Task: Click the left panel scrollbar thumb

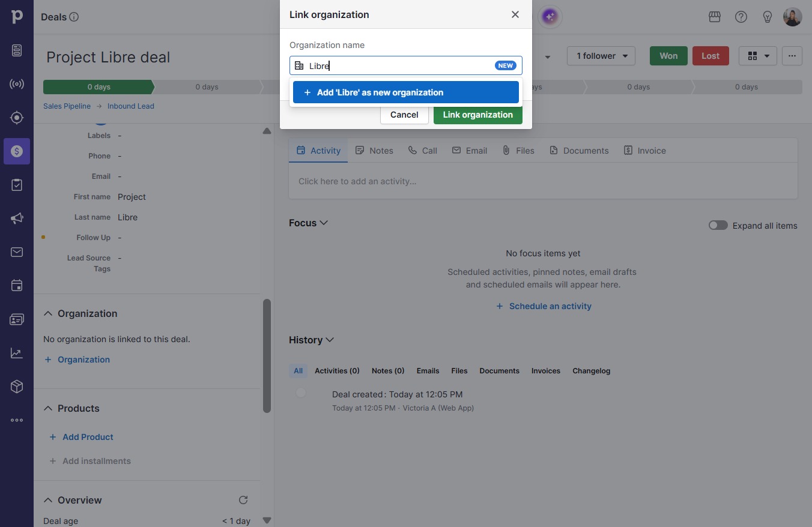Action: (x=267, y=356)
